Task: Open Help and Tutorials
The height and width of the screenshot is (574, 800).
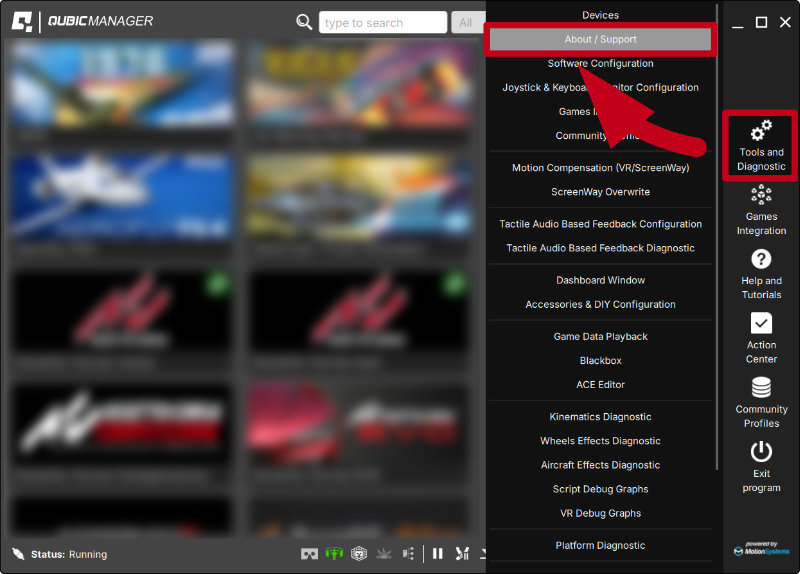Action: coord(761,274)
